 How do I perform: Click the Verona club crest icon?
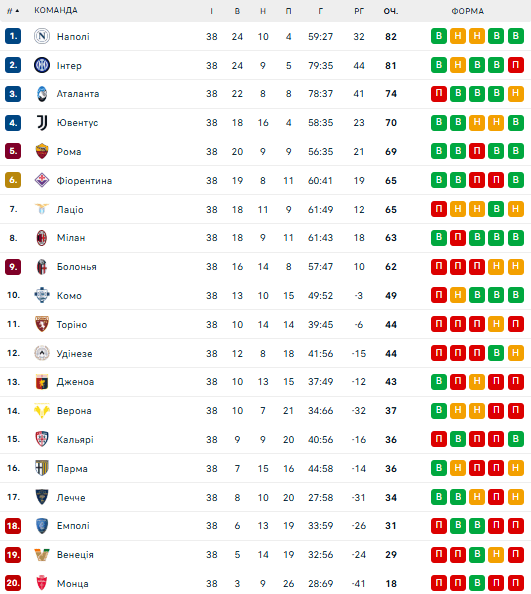[42, 411]
